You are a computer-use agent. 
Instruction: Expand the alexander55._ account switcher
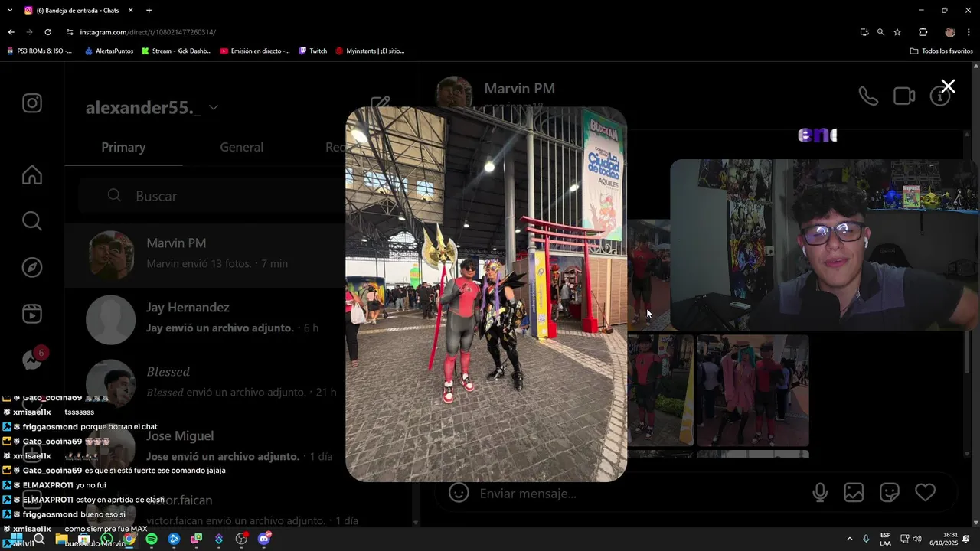213,108
